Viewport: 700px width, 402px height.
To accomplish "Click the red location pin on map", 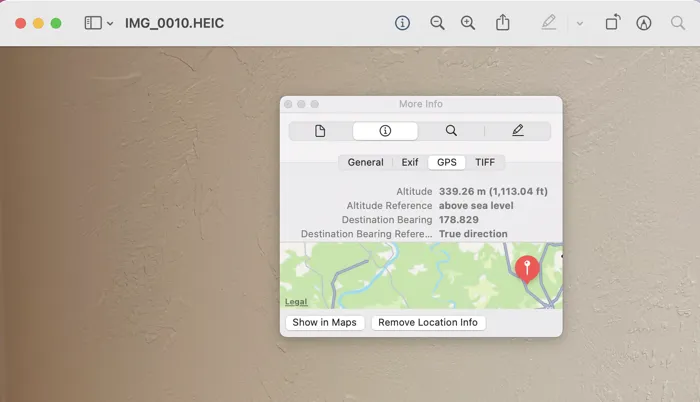I will [x=527, y=268].
